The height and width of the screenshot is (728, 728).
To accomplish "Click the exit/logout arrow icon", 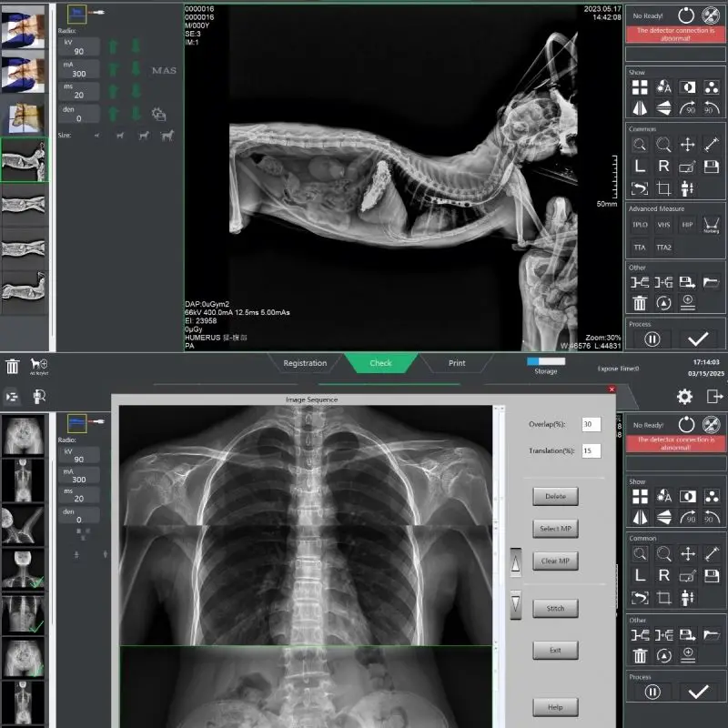I will click(x=714, y=397).
